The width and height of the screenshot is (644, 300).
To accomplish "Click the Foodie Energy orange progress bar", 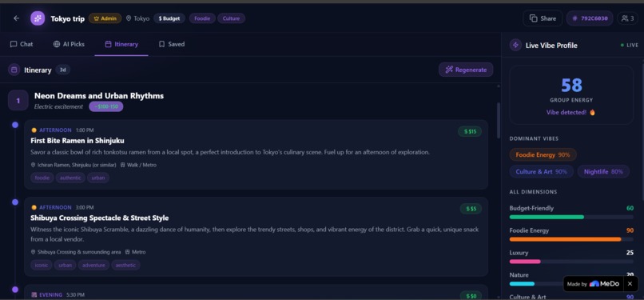I will coord(571,239).
